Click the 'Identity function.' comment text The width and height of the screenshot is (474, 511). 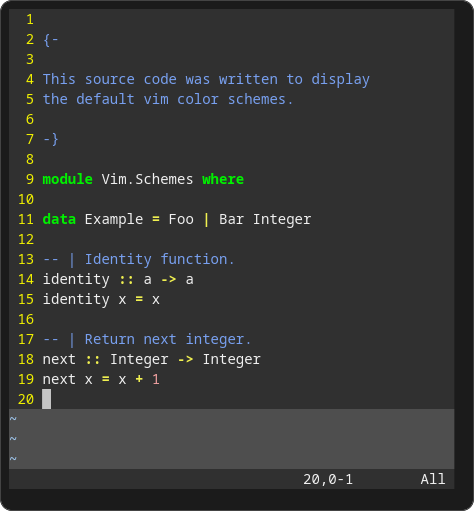coord(160,260)
